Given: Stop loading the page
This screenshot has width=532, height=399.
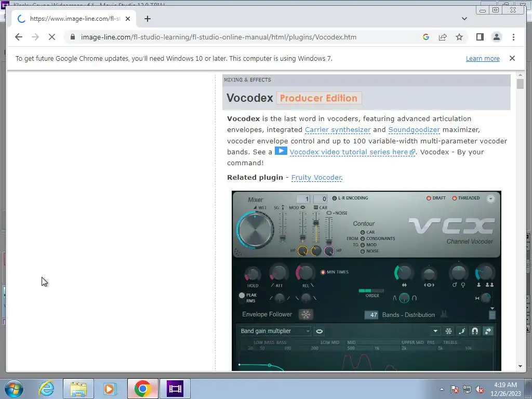Looking at the screenshot, I should tap(52, 37).
